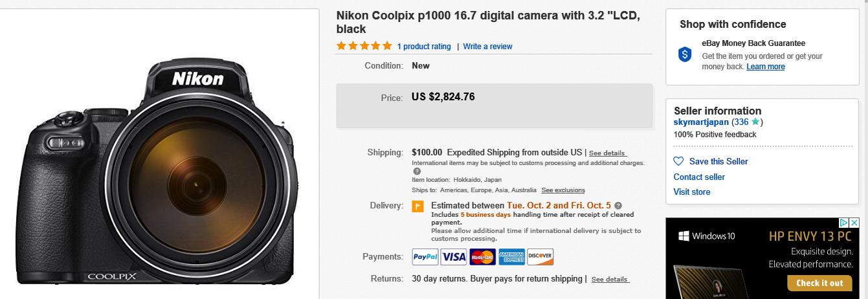Screen dimensions: 868x299
Task: Click the five-star product rating
Action: click(364, 46)
